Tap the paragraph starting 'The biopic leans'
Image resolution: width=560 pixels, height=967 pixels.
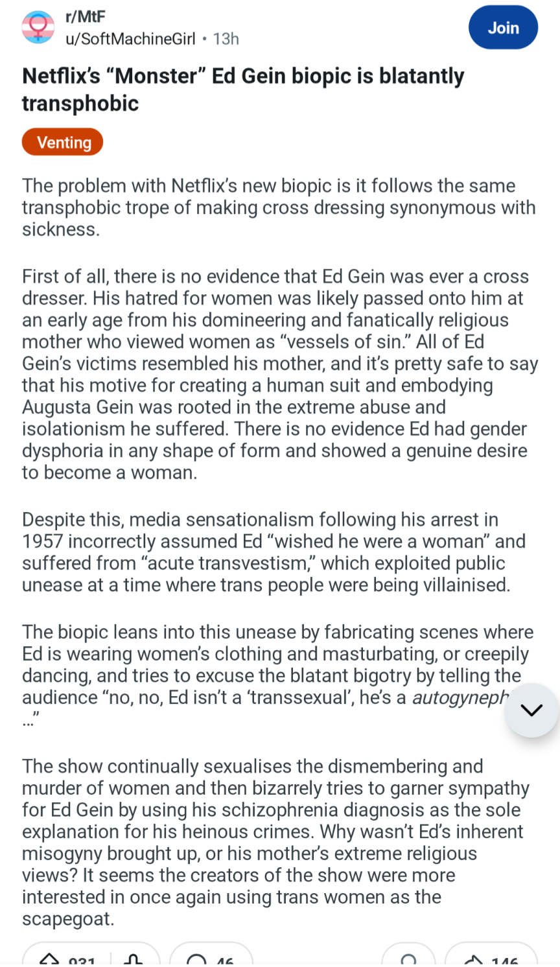[x=279, y=675]
